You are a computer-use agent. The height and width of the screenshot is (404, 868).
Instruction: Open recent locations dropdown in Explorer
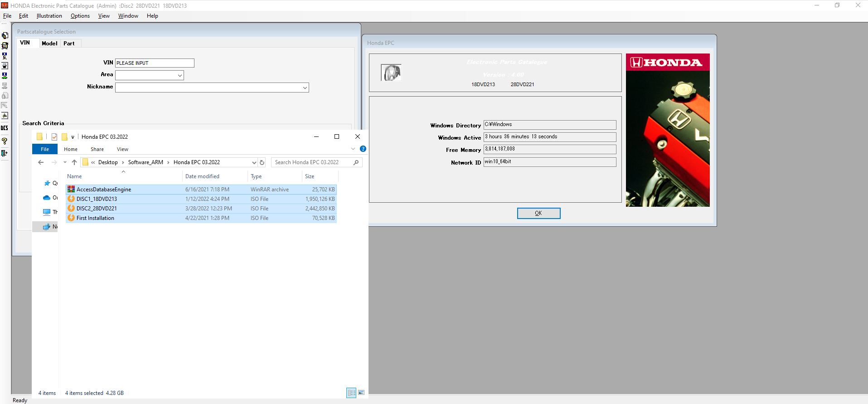click(x=65, y=162)
